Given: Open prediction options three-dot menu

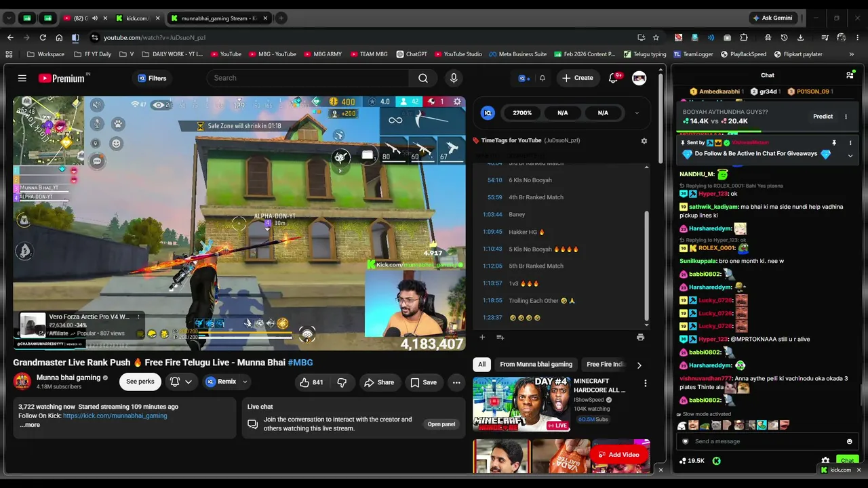Looking at the screenshot, I should tap(846, 117).
